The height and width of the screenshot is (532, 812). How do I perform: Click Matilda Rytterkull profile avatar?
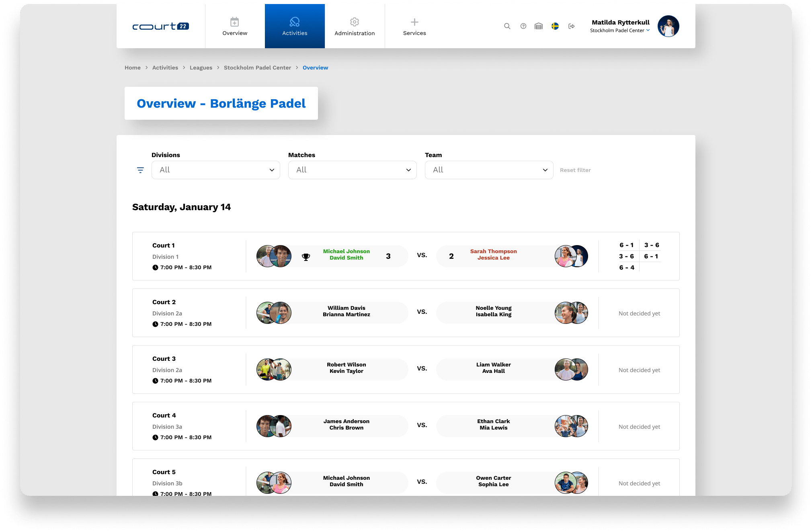click(x=668, y=26)
